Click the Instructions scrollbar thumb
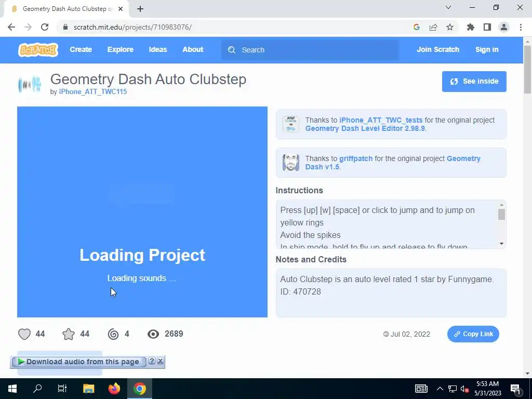Screen dimensions: 532x399 pos(501,215)
